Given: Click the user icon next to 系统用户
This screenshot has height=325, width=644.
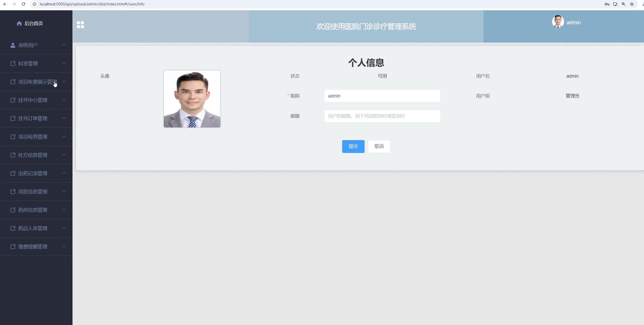Looking at the screenshot, I should tap(13, 45).
